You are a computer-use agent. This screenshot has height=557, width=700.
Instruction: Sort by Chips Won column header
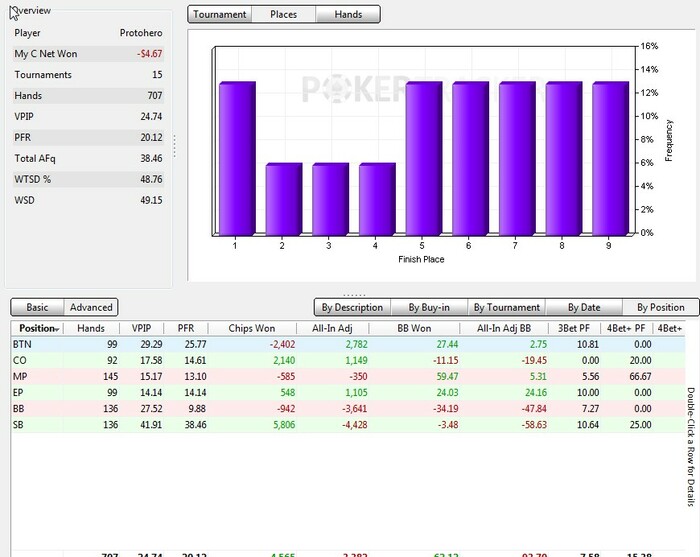[x=252, y=328]
